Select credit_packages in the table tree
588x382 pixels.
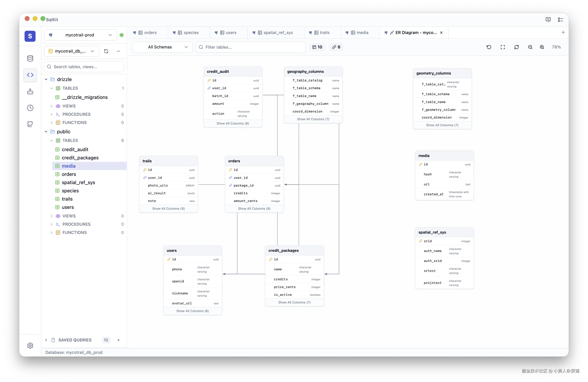[80, 158]
